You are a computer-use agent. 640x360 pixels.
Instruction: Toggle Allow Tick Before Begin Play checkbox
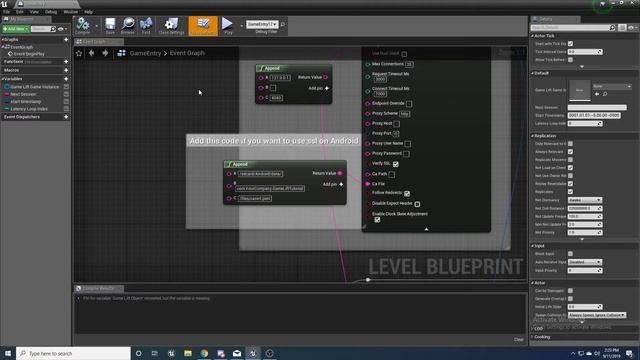click(570, 60)
